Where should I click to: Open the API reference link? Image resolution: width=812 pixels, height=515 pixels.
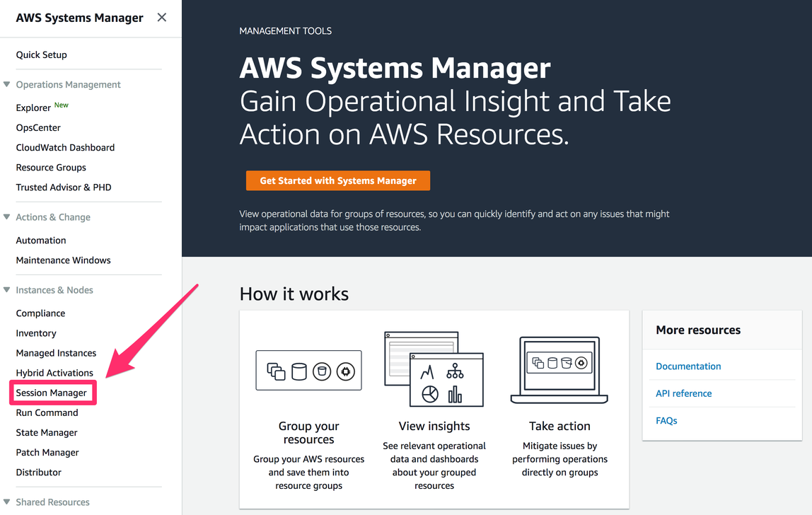[x=683, y=393]
